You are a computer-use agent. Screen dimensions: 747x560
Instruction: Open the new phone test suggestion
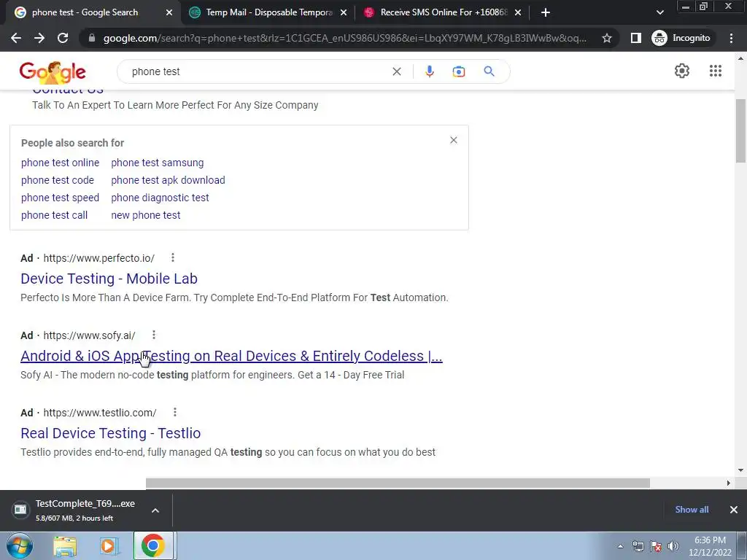pos(146,215)
